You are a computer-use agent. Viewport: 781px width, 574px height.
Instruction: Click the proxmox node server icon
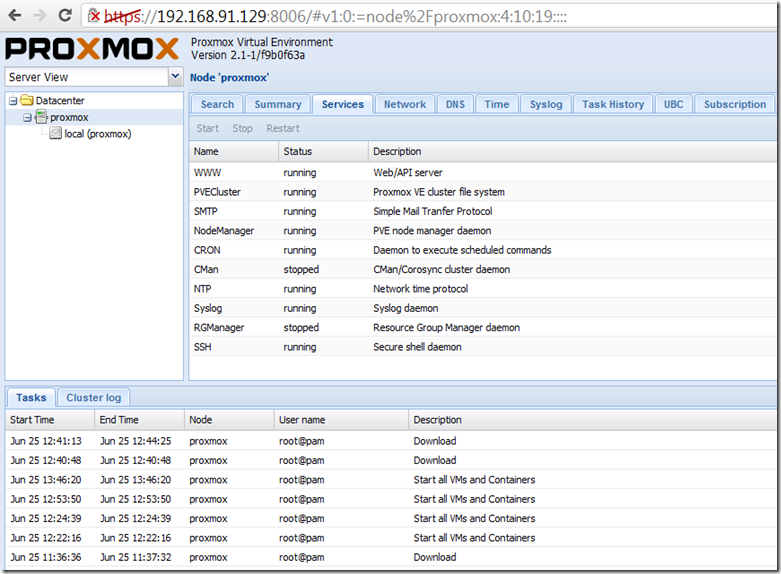click(41, 118)
